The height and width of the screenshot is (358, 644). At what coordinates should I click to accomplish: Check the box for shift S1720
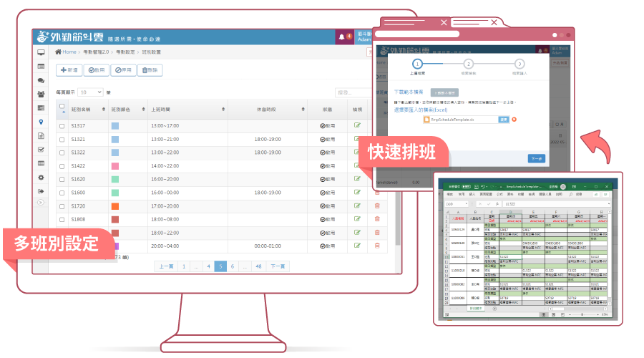pos(62,206)
